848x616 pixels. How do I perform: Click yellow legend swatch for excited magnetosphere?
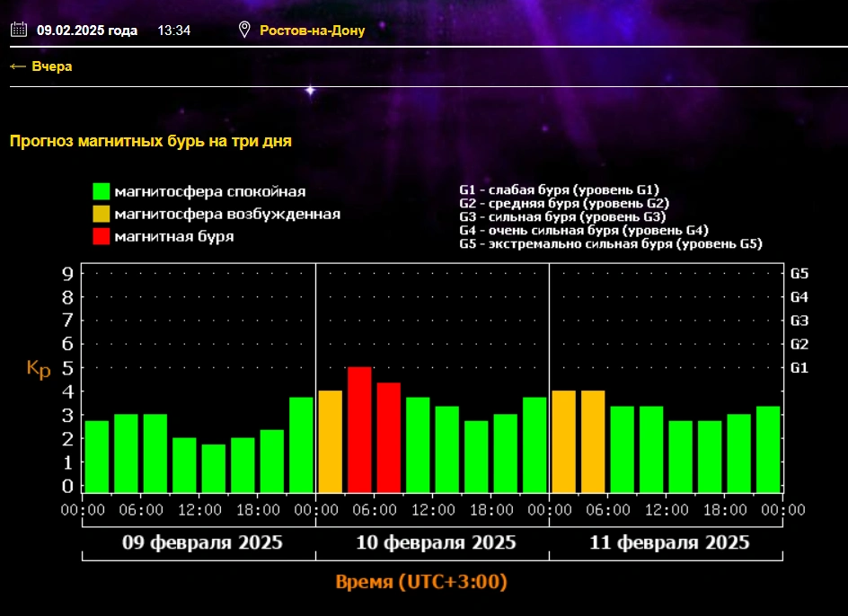(102, 214)
